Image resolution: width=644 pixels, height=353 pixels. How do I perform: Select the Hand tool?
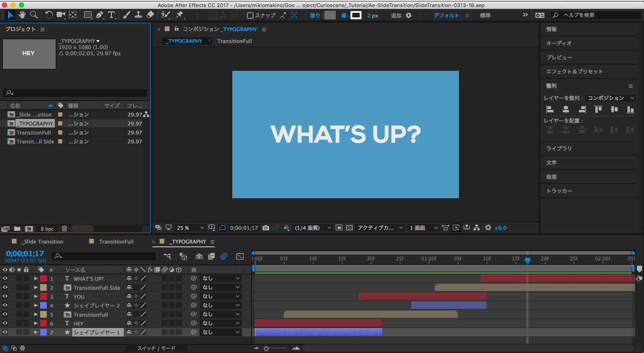pyautogui.click(x=22, y=15)
